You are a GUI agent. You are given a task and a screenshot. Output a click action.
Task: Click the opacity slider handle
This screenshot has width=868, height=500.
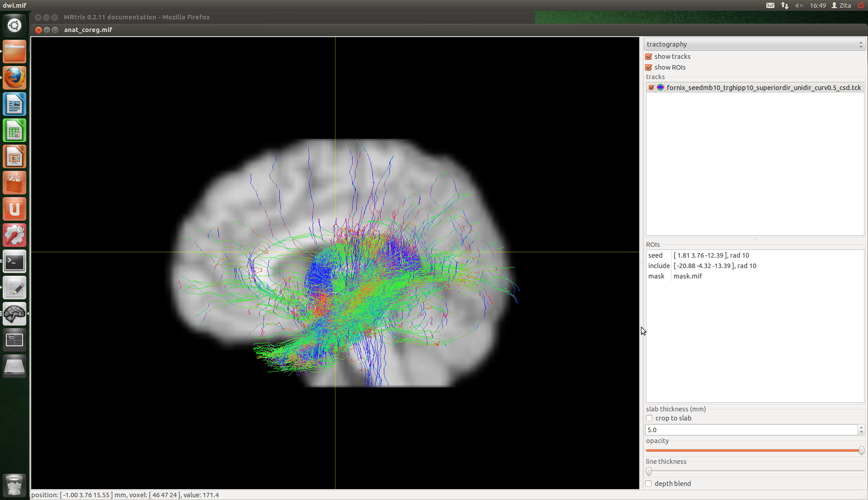coord(861,451)
